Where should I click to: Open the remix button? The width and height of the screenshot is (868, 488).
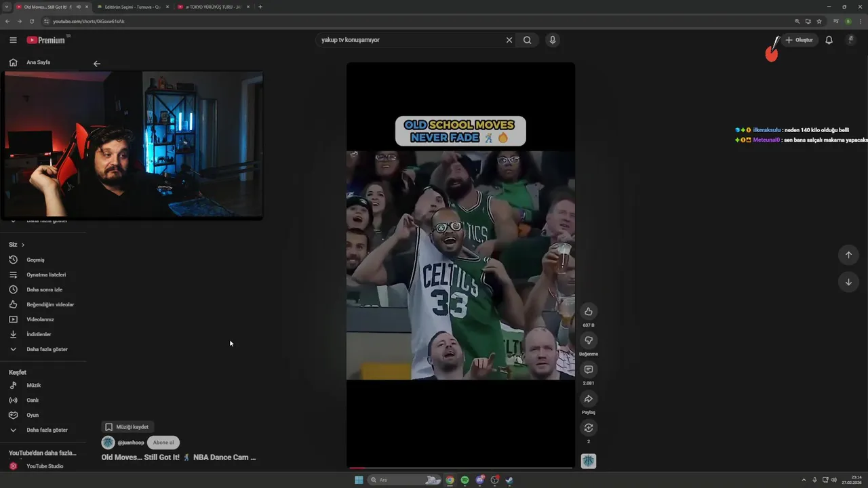(x=589, y=428)
